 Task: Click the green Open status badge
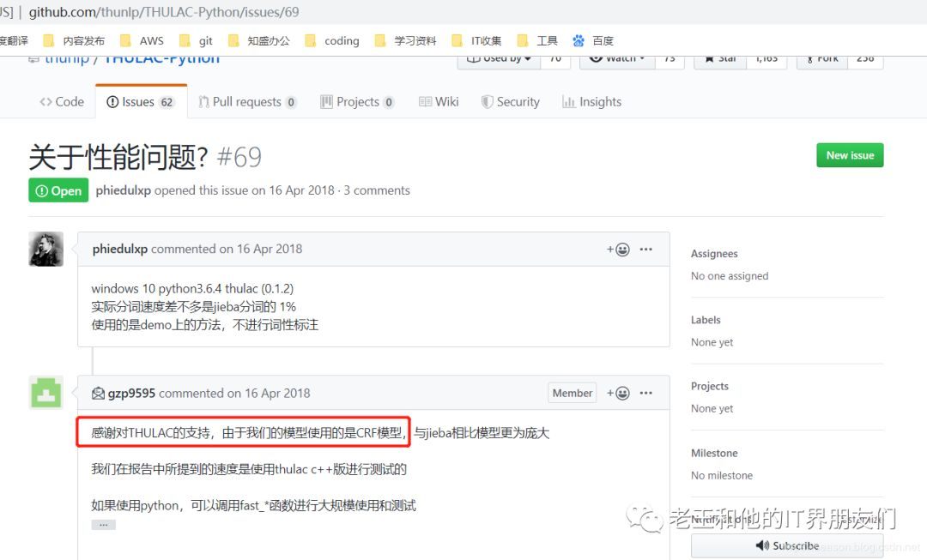click(58, 190)
